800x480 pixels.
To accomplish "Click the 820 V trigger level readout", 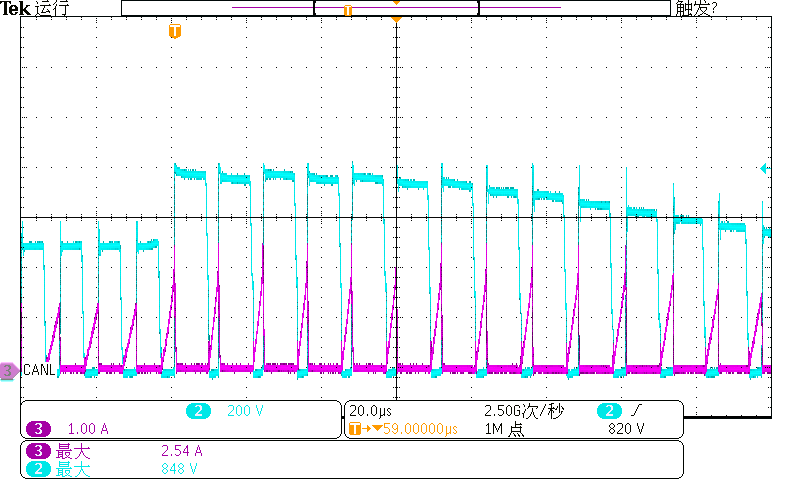I will pyautogui.click(x=627, y=429).
